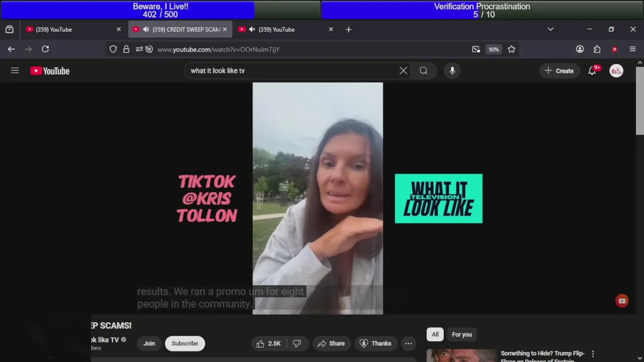
Task: Open the Firefox account icon
Action: [x=580, y=49]
